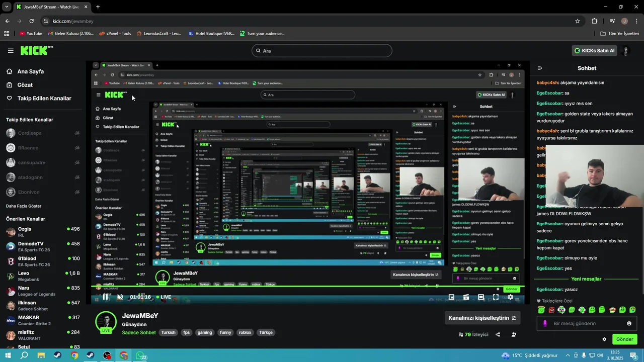Click the chat message input field

[587, 323]
